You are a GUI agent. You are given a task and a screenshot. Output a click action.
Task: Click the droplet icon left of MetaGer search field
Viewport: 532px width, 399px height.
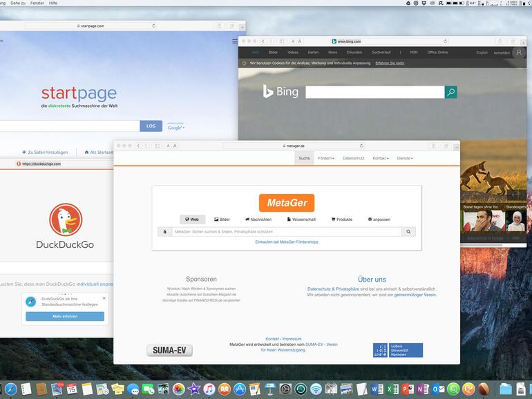165,232
